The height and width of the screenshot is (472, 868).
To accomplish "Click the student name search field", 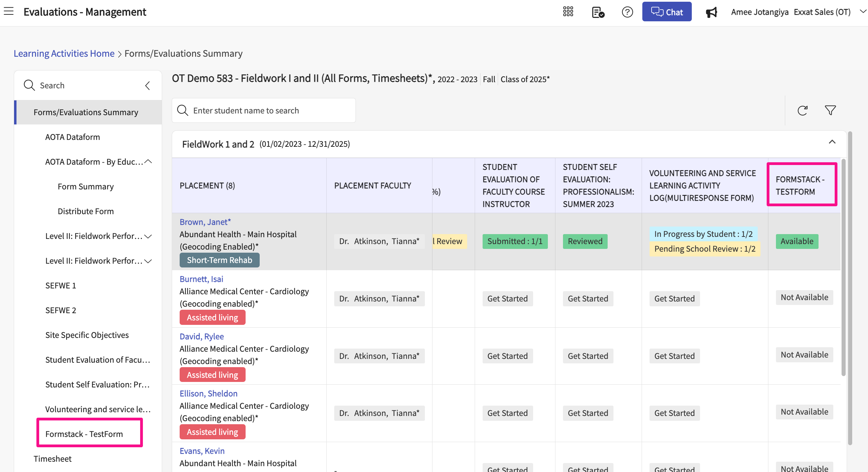I will [263, 111].
